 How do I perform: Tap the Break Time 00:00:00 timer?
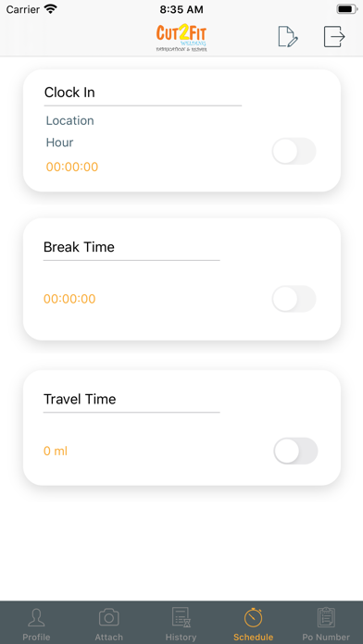pyautogui.click(x=69, y=299)
